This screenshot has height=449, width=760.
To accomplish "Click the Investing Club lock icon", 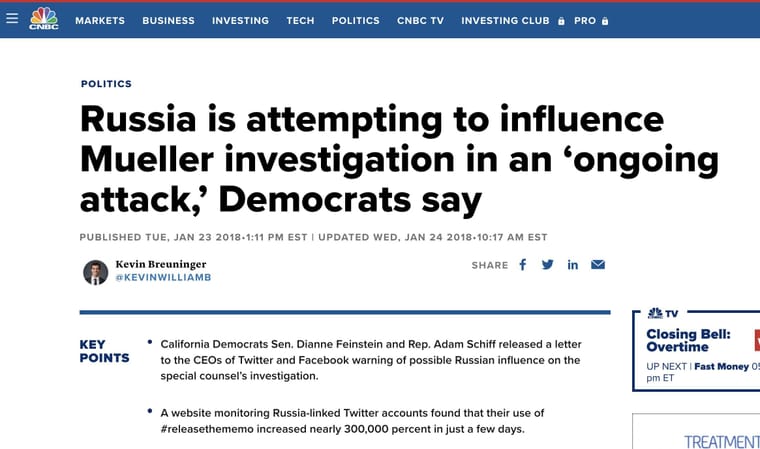I will (561, 21).
